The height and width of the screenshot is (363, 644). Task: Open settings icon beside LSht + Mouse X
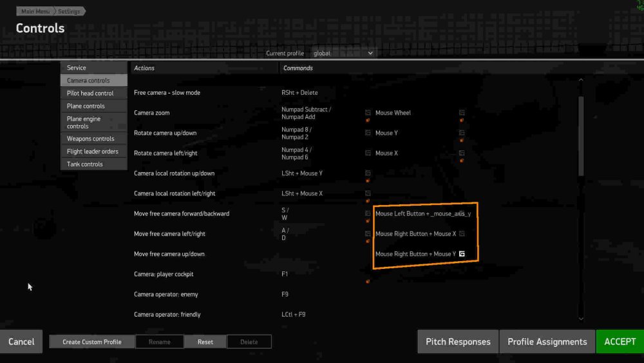click(x=368, y=193)
